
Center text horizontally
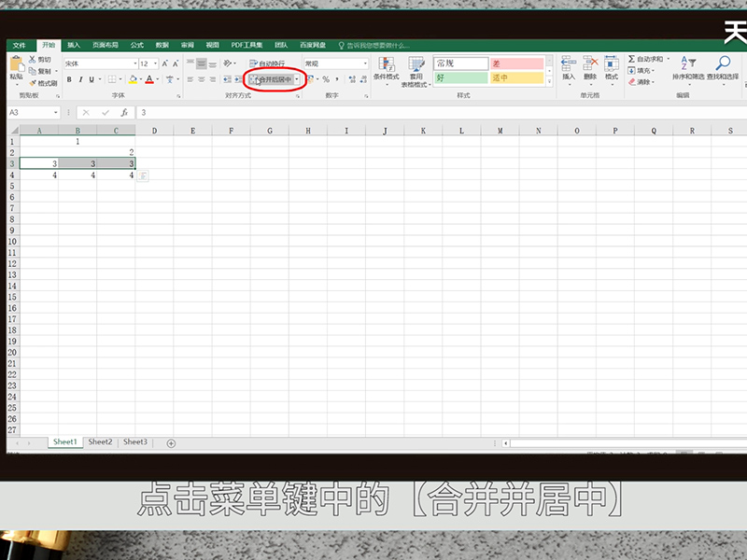coord(202,79)
